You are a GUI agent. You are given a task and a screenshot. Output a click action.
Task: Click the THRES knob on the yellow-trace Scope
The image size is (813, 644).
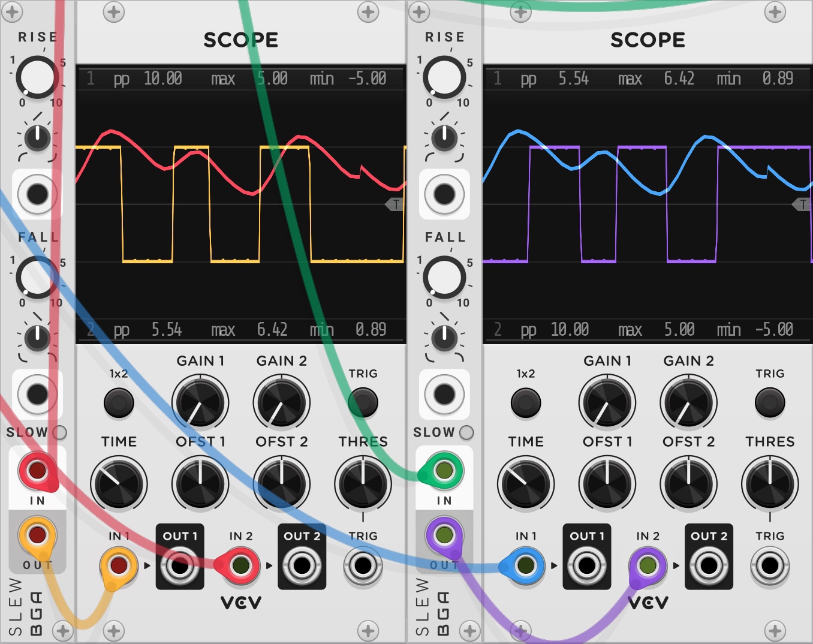tap(363, 484)
